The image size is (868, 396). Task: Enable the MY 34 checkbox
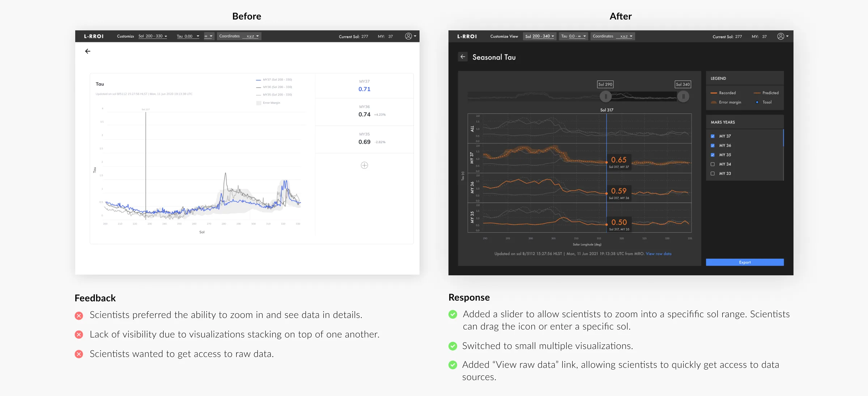[x=713, y=164]
